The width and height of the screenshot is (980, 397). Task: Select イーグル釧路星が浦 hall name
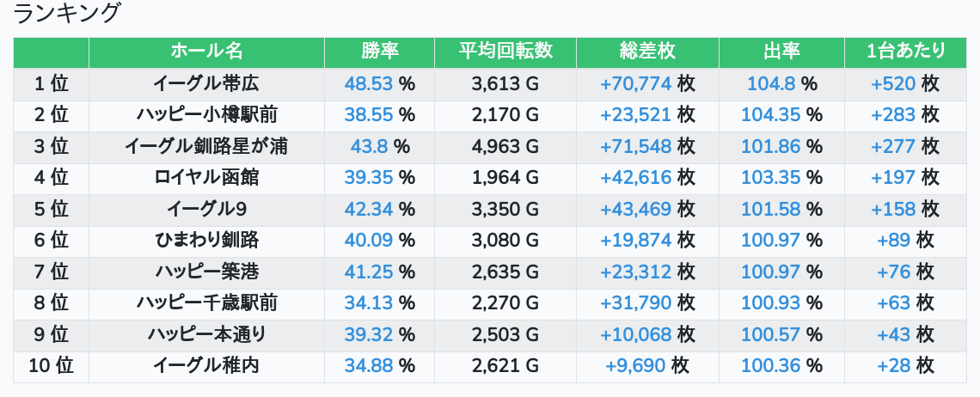point(206,147)
